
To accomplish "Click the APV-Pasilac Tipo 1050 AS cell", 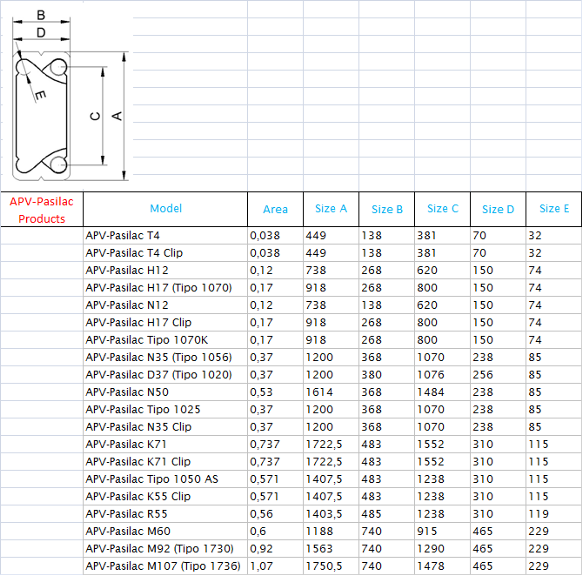I will [x=166, y=479].
